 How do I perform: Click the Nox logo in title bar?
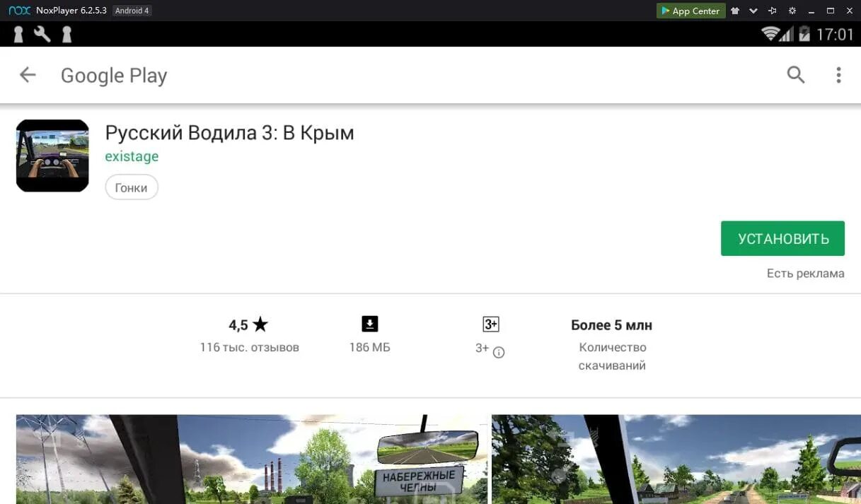point(19,11)
